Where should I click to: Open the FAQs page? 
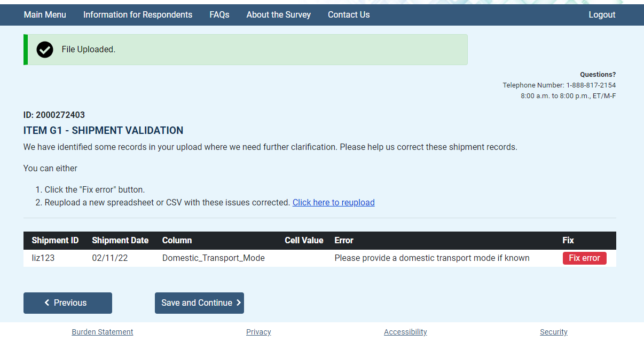pos(219,15)
